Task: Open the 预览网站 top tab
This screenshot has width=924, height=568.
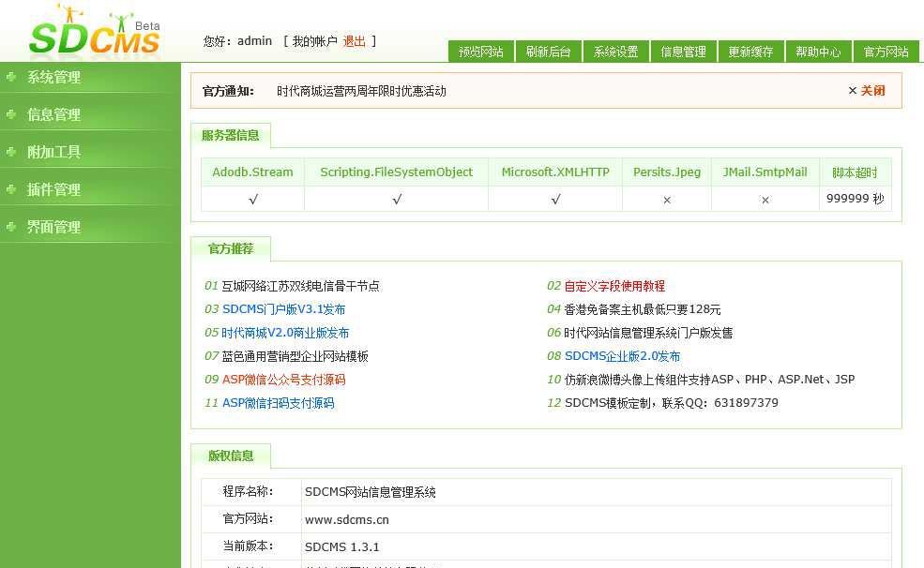Action: click(x=481, y=52)
